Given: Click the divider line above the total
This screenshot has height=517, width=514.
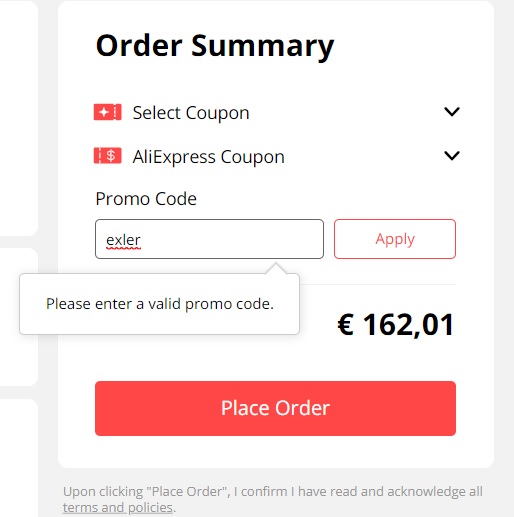Looking at the screenshot, I should [378, 285].
